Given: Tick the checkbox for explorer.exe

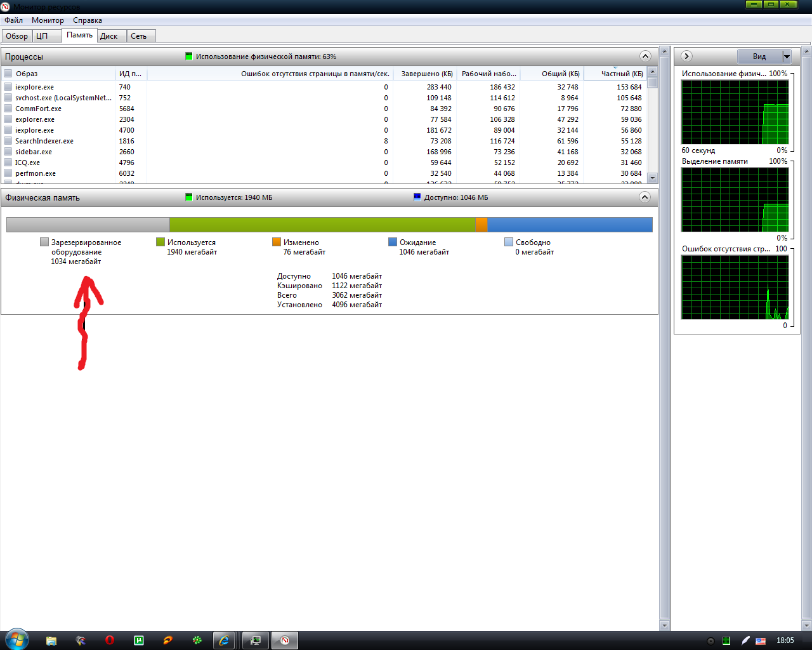Looking at the screenshot, I should (8, 119).
